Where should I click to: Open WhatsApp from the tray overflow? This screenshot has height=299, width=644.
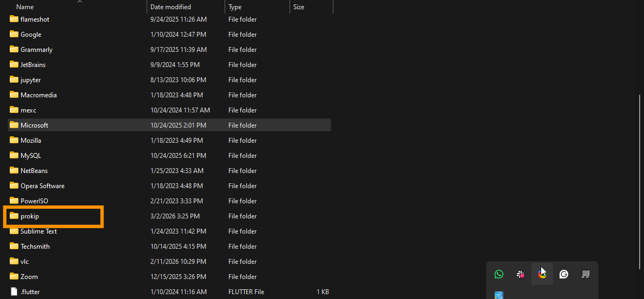(499, 274)
